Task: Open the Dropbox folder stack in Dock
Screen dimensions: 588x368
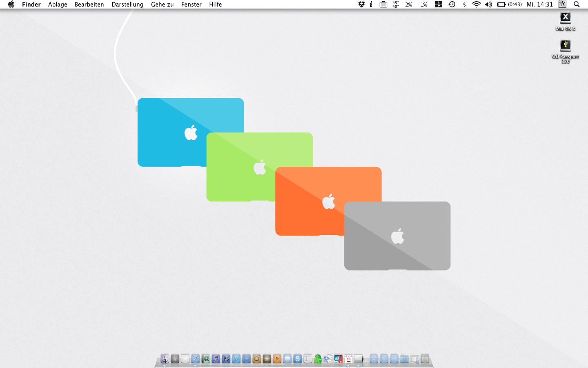Action: click(404, 359)
